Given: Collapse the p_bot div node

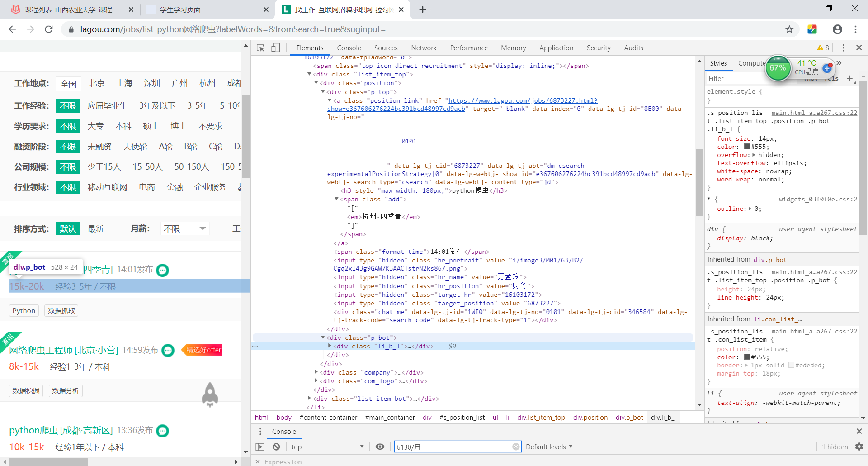Looking at the screenshot, I should pyautogui.click(x=323, y=338).
